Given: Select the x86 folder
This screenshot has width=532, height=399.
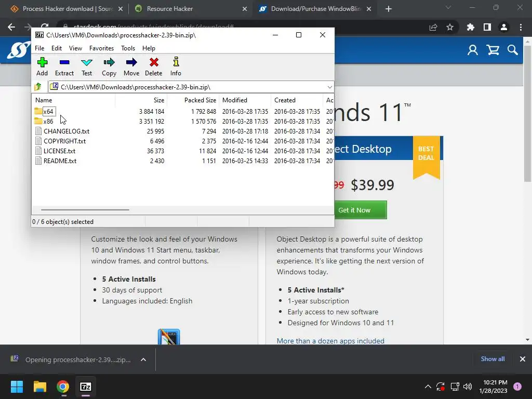Looking at the screenshot, I should [44, 121].
